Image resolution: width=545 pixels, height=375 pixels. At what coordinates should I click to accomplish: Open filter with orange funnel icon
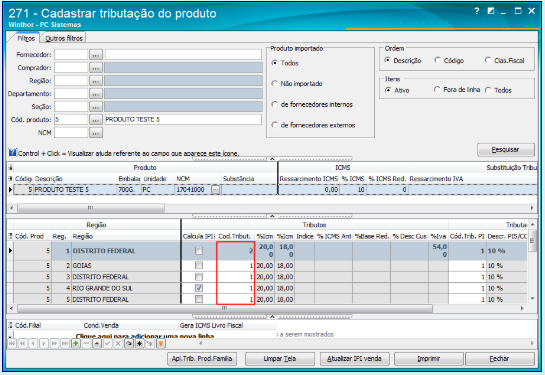click(x=161, y=344)
